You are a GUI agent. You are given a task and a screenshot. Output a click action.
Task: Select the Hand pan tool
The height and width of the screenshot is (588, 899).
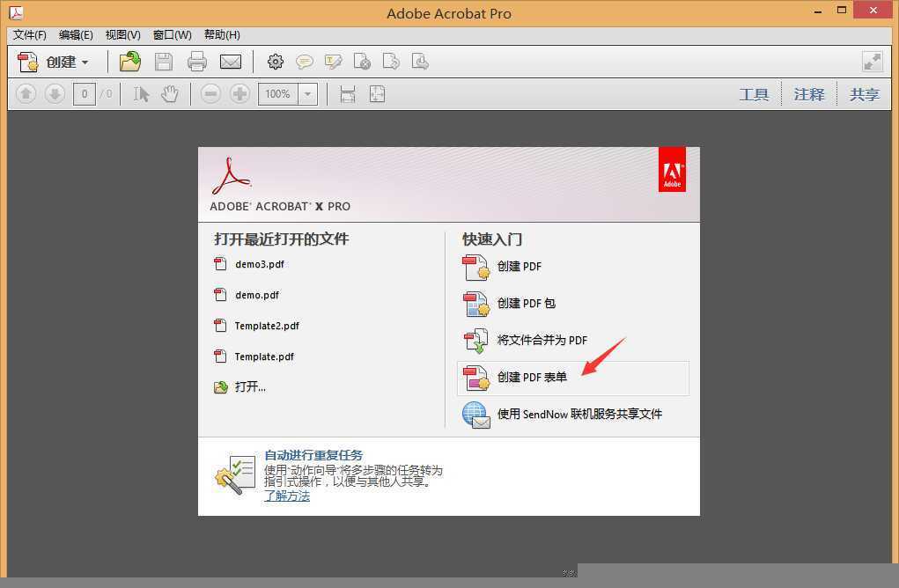click(170, 94)
